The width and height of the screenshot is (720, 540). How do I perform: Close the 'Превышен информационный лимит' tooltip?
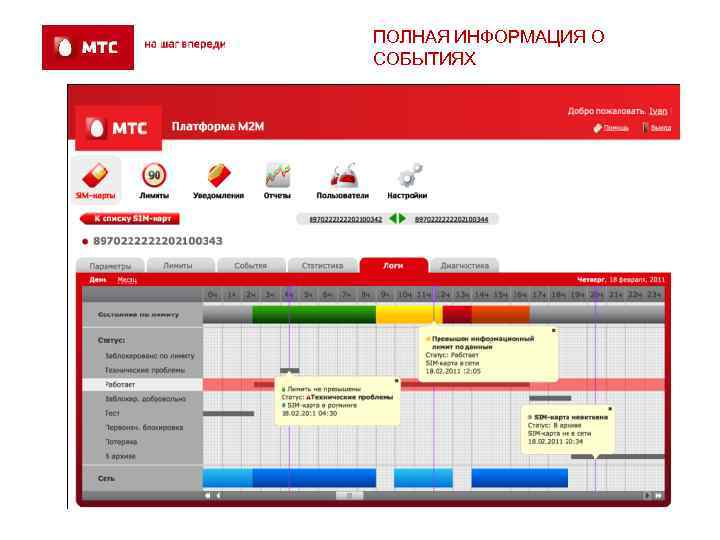click(x=554, y=330)
